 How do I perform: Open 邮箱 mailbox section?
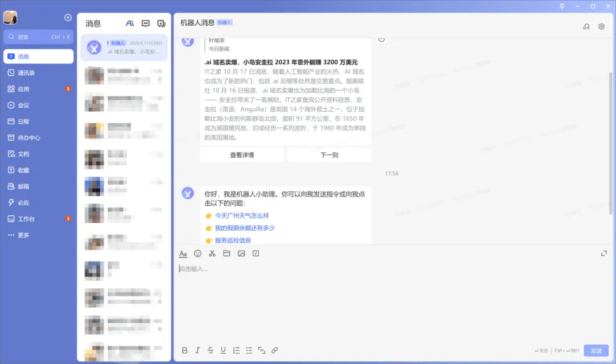[x=39, y=186]
